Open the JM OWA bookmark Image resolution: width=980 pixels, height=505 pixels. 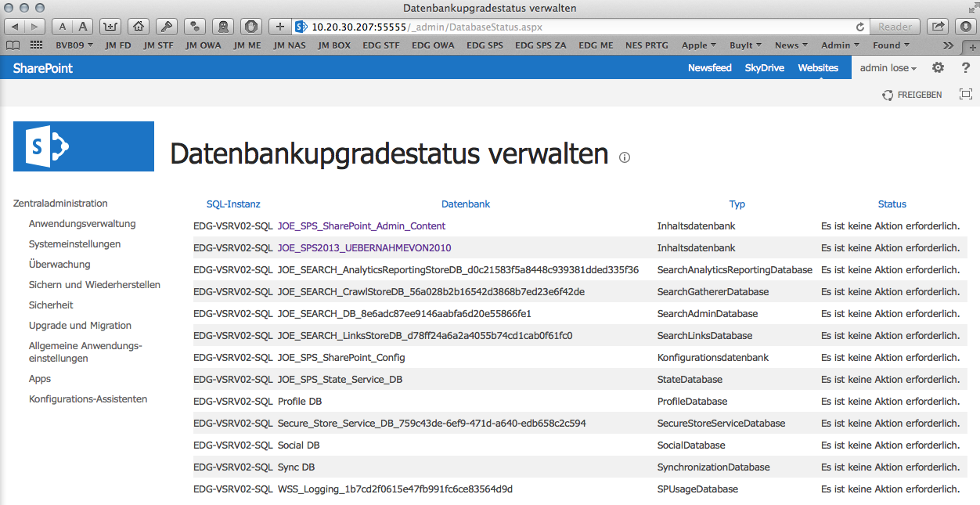204,45
